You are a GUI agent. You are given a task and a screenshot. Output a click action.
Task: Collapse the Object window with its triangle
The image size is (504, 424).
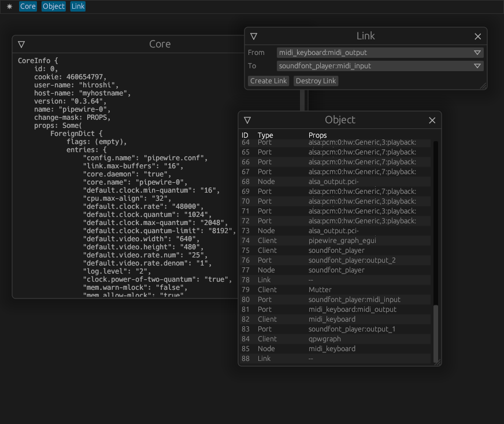tap(247, 120)
